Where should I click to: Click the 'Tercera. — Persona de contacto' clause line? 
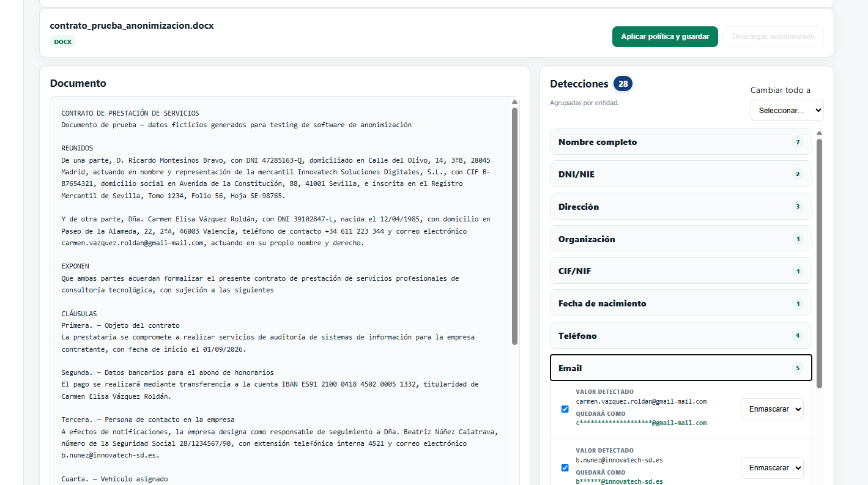pyautogui.click(x=148, y=420)
